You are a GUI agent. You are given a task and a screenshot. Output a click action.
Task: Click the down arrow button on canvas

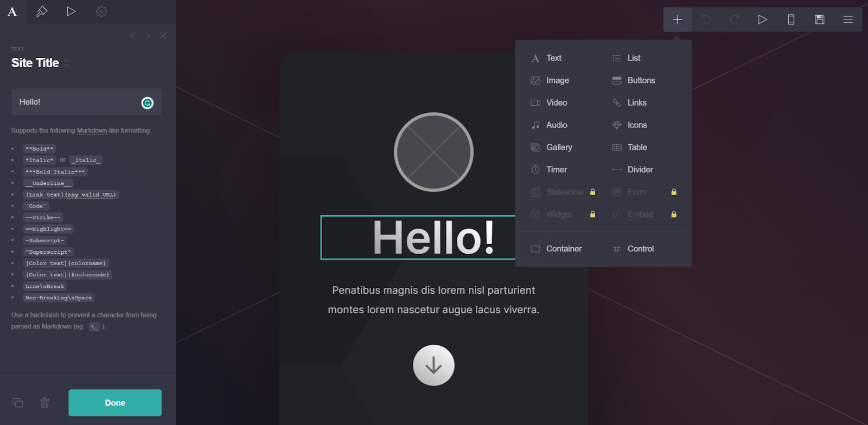point(433,365)
